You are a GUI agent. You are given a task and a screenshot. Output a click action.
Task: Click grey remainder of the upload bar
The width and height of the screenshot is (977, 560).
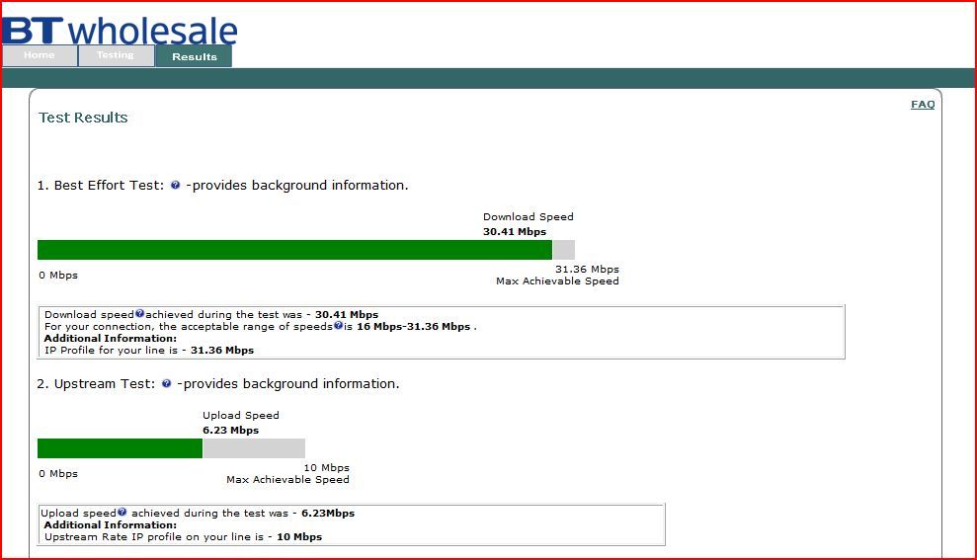pyautogui.click(x=254, y=448)
